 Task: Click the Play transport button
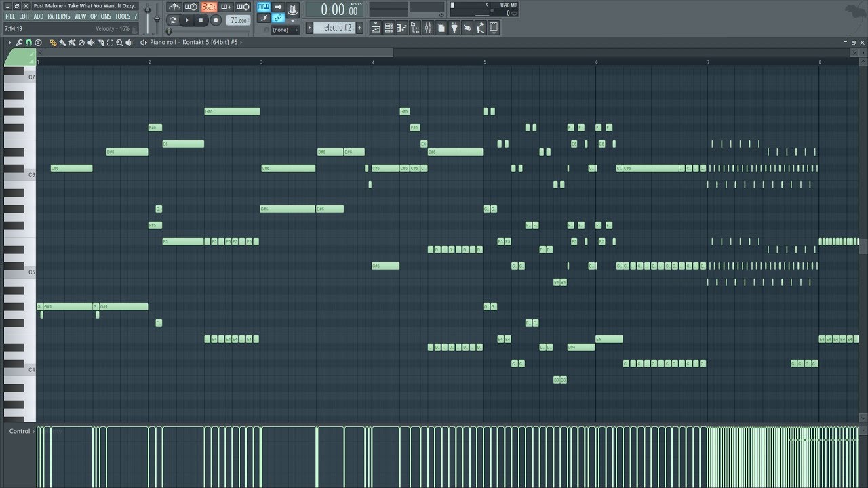pos(187,20)
